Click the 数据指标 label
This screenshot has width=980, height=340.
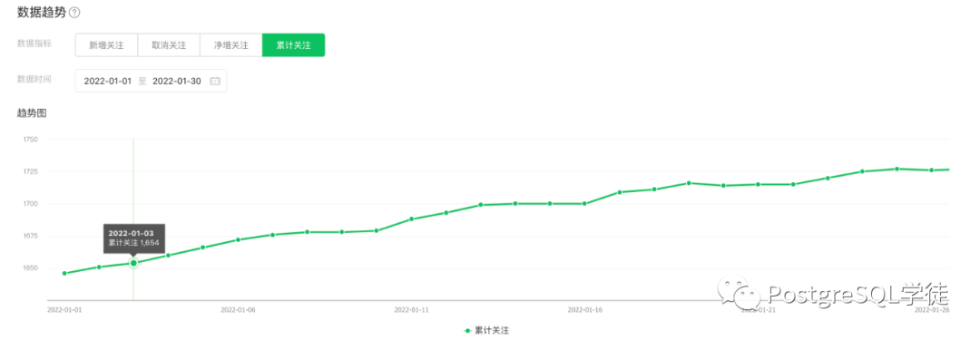tap(34, 44)
